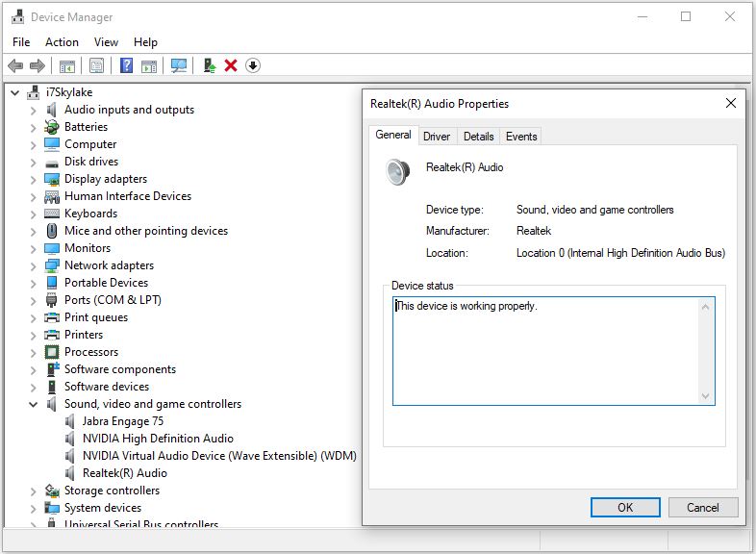Click the Display adapters category icon
The image size is (756, 554).
(x=52, y=179)
